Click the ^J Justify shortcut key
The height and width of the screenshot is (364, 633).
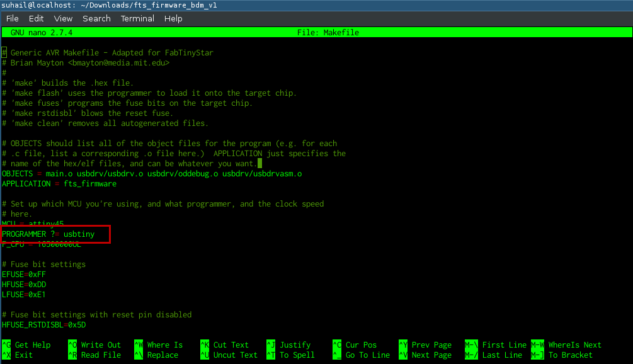click(271, 345)
